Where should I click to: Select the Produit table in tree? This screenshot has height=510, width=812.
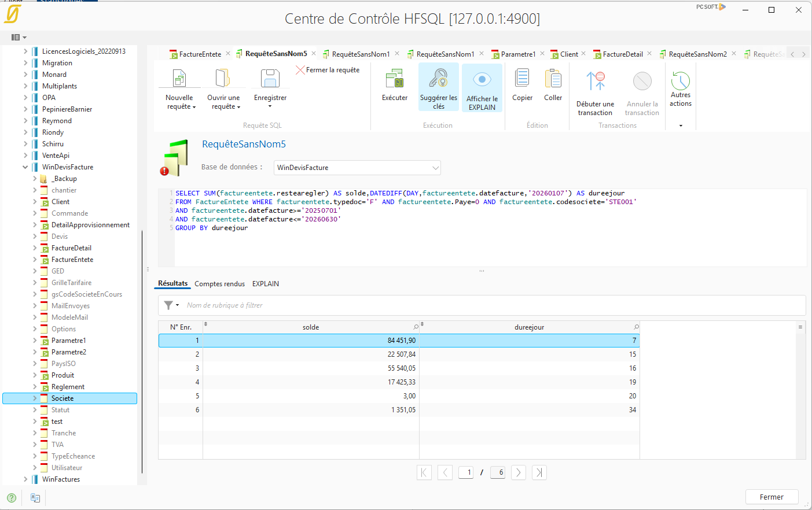[63, 375]
